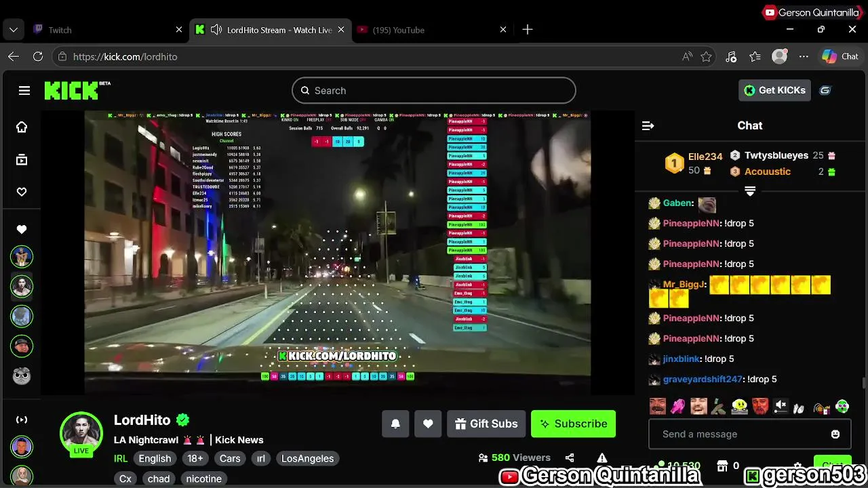The height and width of the screenshot is (488, 868).
Task: Click the live stream video player
Action: click(x=337, y=252)
